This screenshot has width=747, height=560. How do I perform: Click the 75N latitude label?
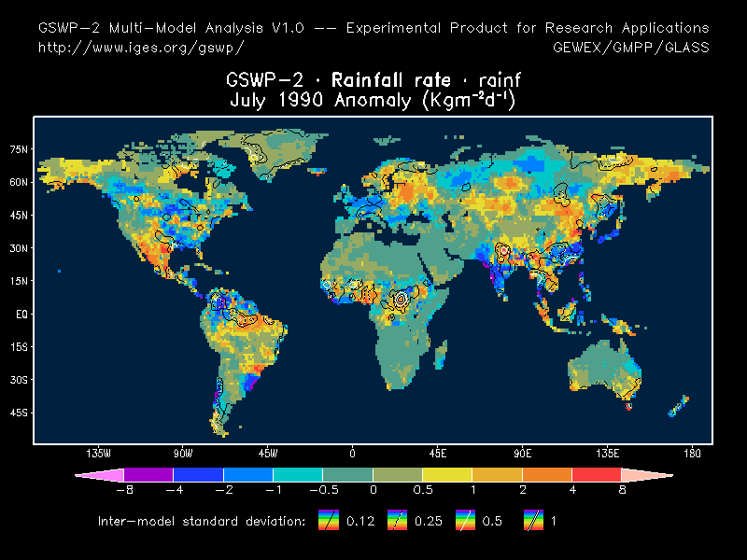tap(19, 149)
